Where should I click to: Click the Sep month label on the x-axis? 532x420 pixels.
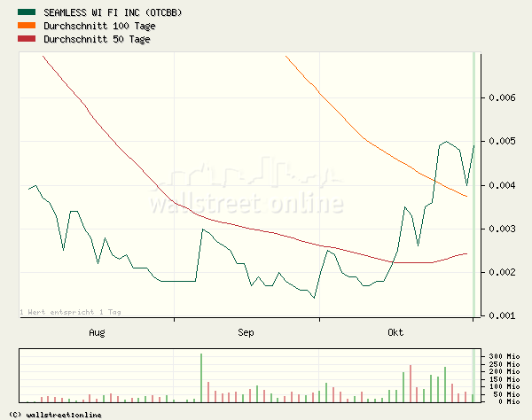pos(246,333)
